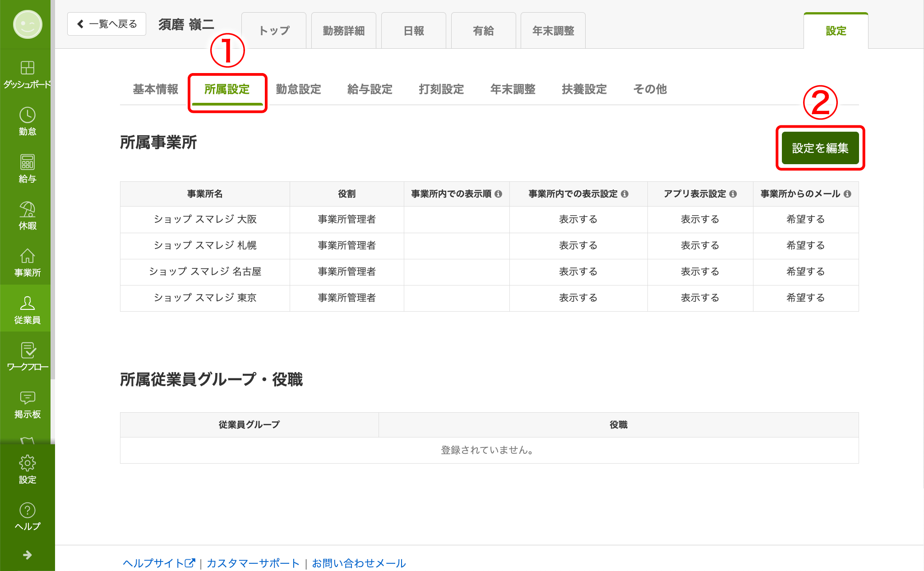
Task: Go to 事業所 house icon
Action: coord(27,256)
